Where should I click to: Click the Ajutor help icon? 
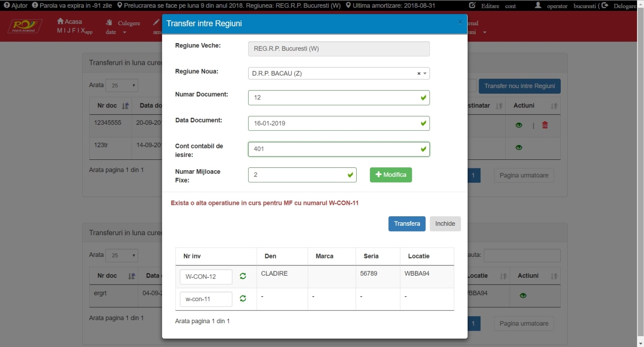7,5
